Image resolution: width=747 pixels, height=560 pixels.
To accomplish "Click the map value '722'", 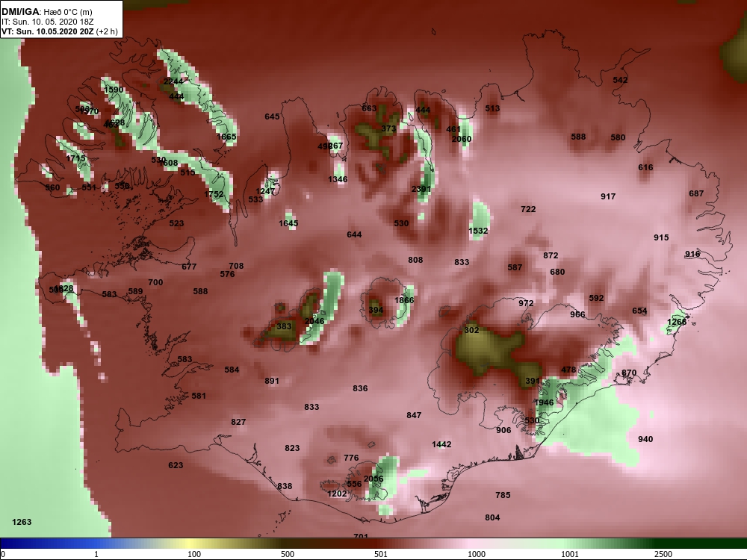I will coord(528,210).
